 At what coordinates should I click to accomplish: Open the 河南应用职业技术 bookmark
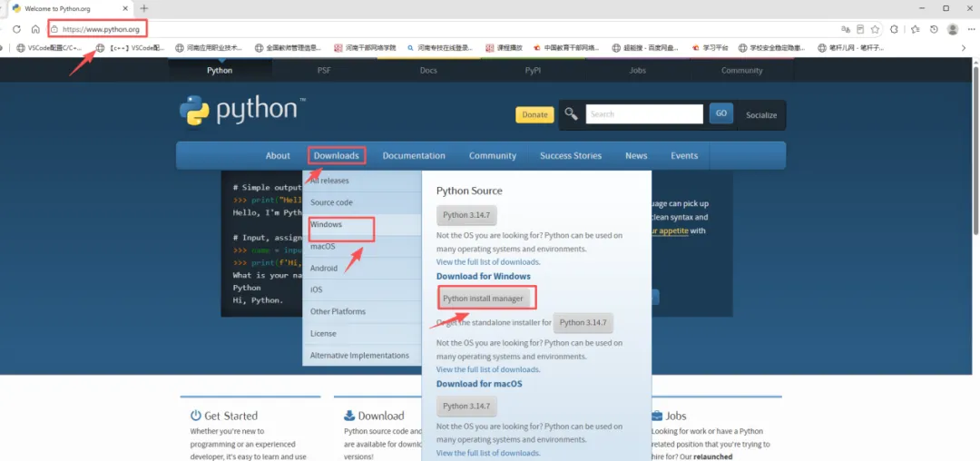[x=209, y=47]
